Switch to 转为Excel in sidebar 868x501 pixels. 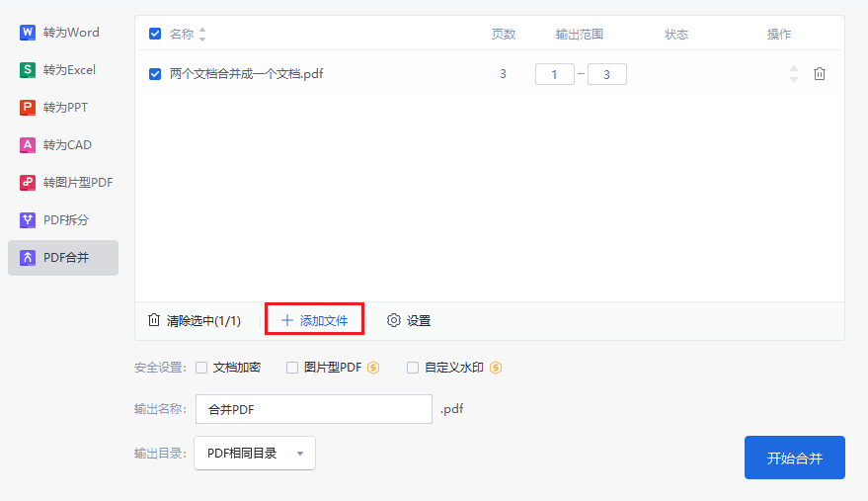(63, 70)
